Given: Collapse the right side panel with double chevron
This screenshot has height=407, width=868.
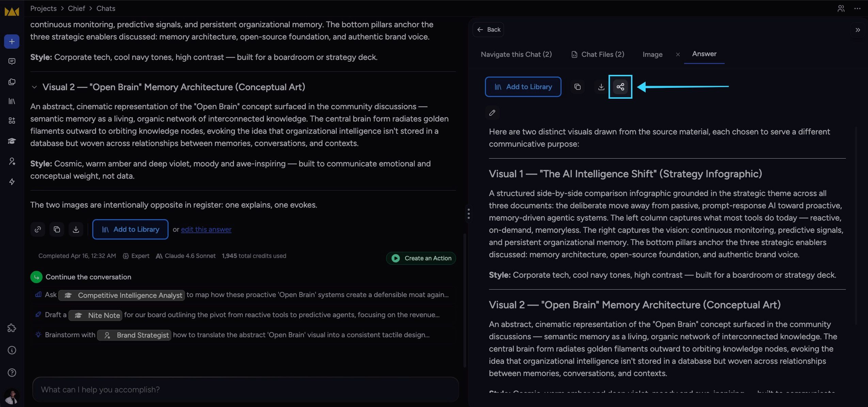Looking at the screenshot, I should (857, 30).
